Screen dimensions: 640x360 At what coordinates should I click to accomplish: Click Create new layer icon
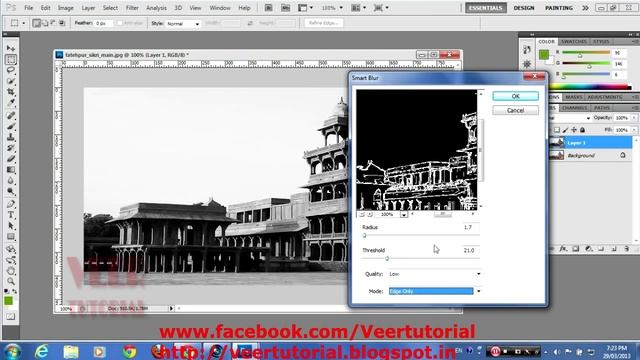614,249
